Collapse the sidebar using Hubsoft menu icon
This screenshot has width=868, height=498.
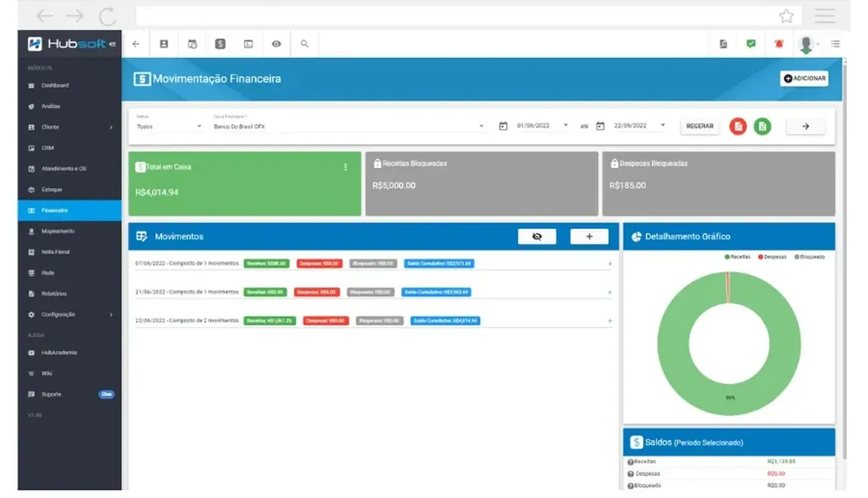(112, 44)
